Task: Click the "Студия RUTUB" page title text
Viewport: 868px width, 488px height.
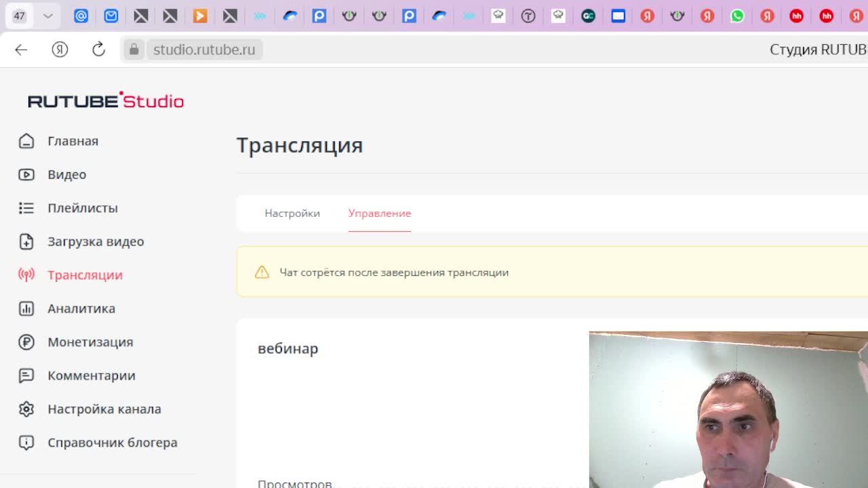Action: coord(818,49)
